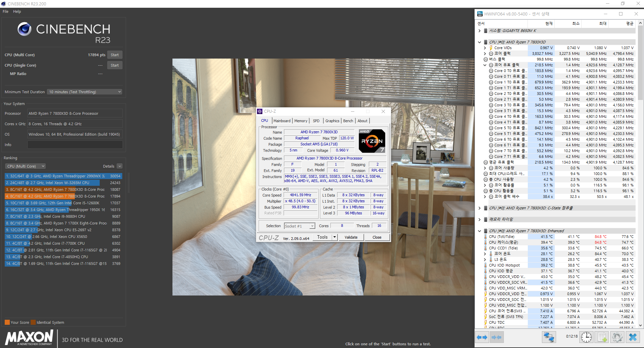Start the CPU (Single Core) test
Image resolution: width=644 pixels, height=348 pixels.
click(x=115, y=65)
